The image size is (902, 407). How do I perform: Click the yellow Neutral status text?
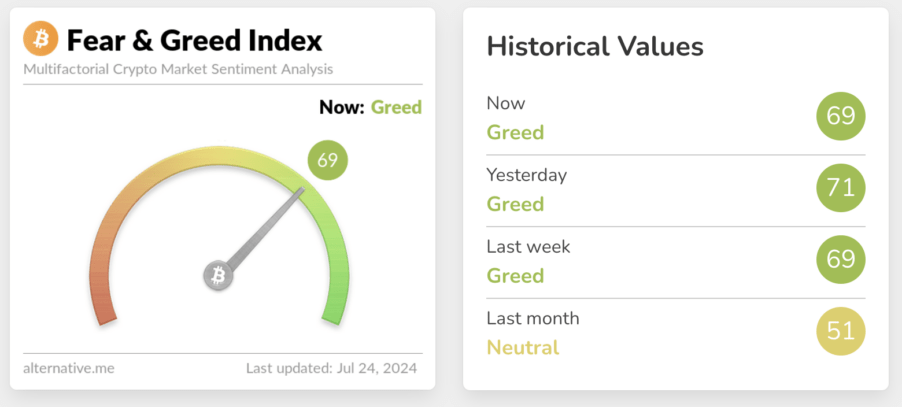point(522,348)
